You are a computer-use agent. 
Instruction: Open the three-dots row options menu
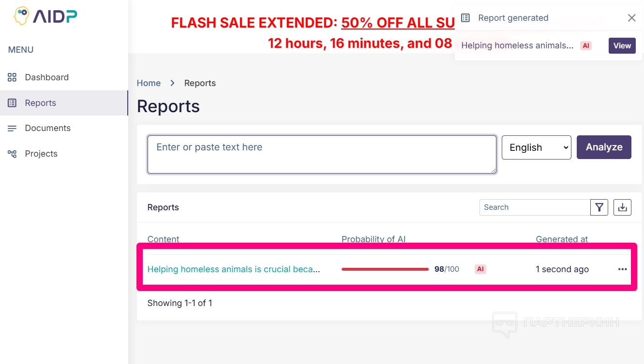pos(622,269)
